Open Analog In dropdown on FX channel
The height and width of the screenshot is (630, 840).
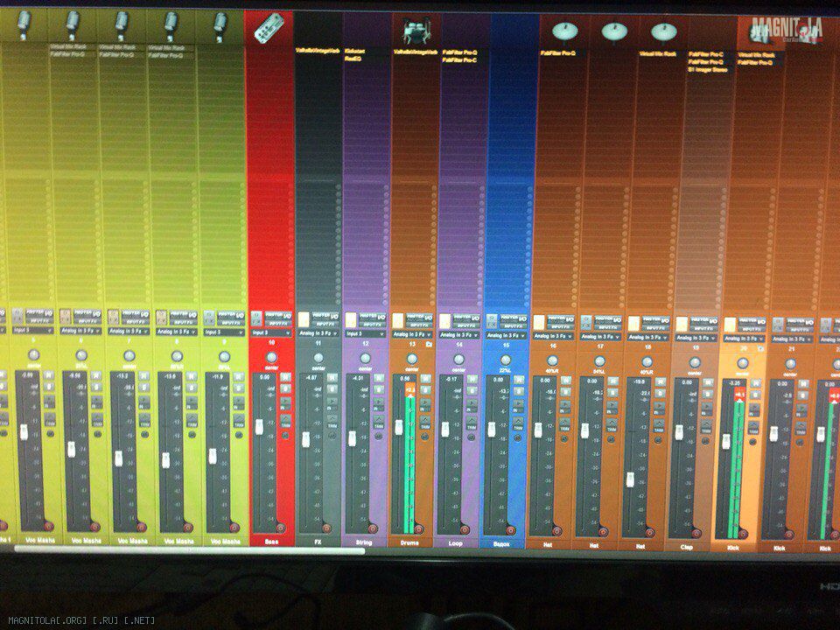(x=318, y=333)
